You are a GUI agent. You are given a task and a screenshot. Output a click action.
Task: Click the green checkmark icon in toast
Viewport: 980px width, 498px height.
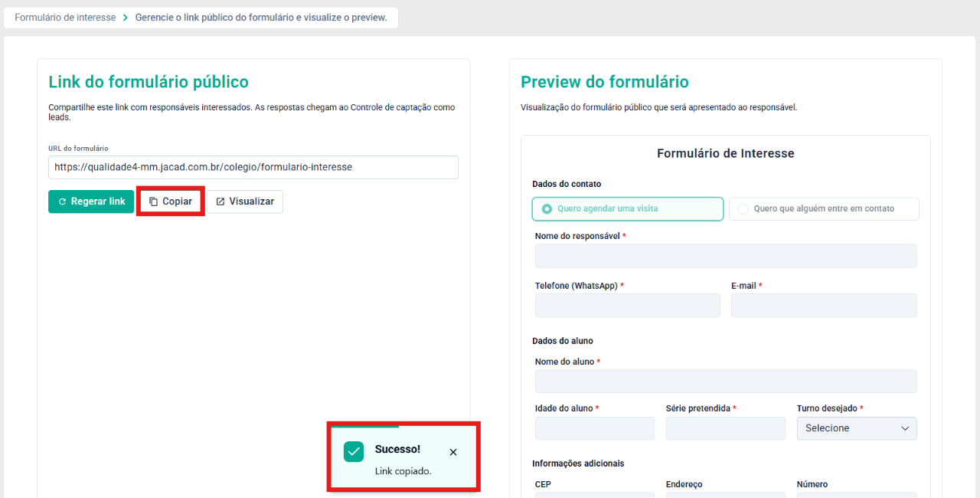pyautogui.click(x=354, y=452)
